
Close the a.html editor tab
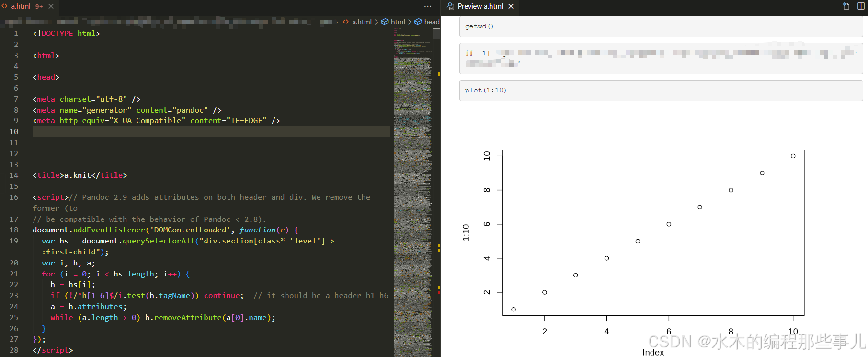(x=51, y=6)
